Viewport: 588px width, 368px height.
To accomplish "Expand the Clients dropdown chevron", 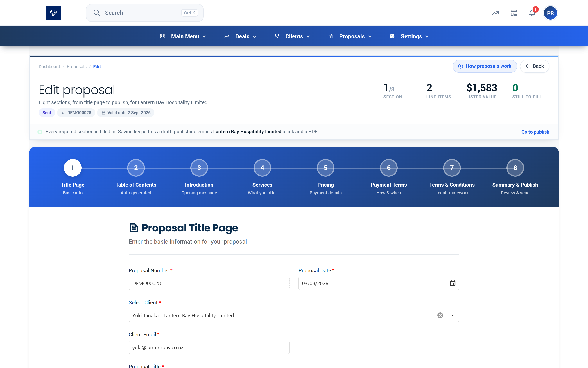I will pyautogui.click(x=308, y=36).
